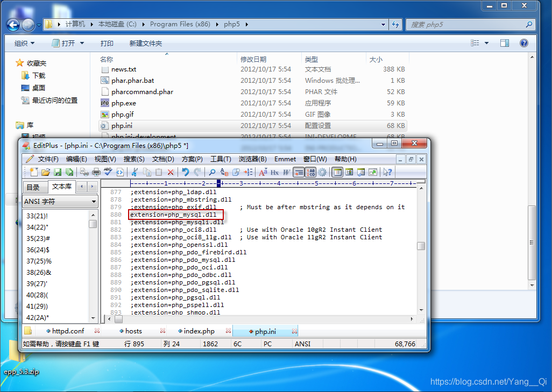Click the Find in Files icon
The height and width of the screenshot is (392, 552).
(236, 172)
